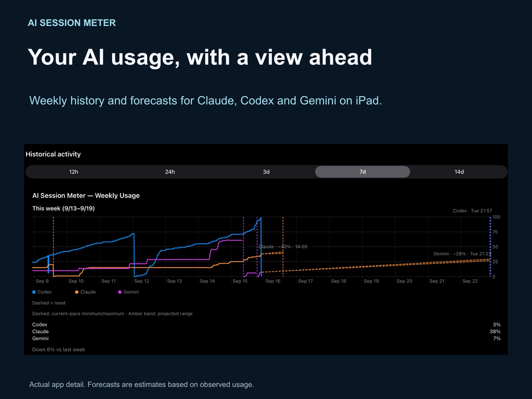
Task: Click the blue Codex legend dot
Action: coord(34,292)
